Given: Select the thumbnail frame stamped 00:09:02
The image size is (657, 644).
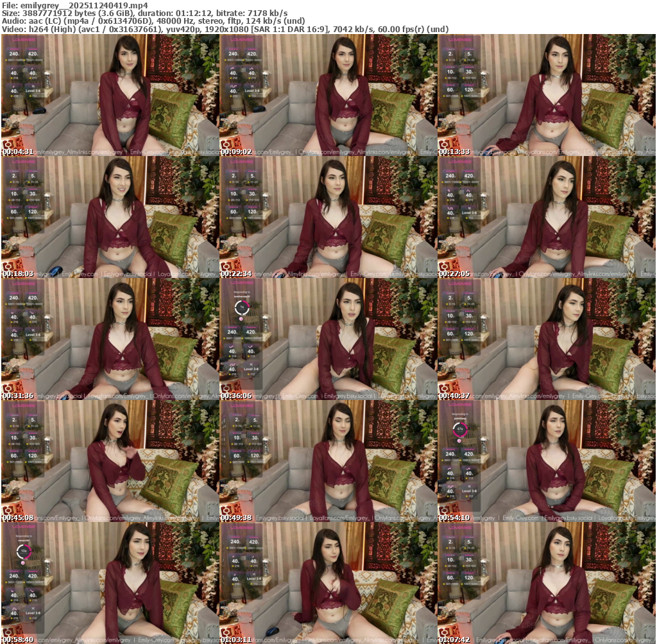Looking at the screenshot, I should 328,95.
